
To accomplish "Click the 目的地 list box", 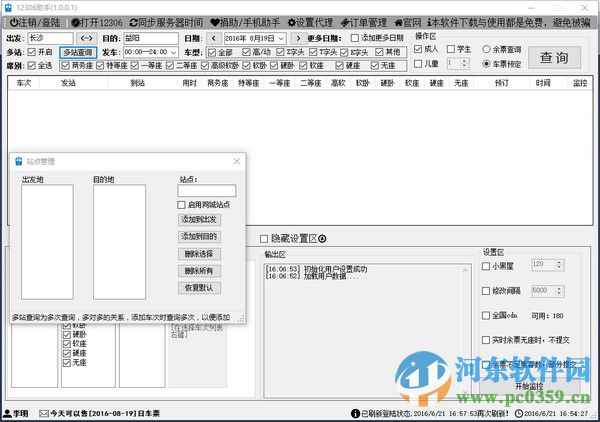I will (x=119, y=242).
